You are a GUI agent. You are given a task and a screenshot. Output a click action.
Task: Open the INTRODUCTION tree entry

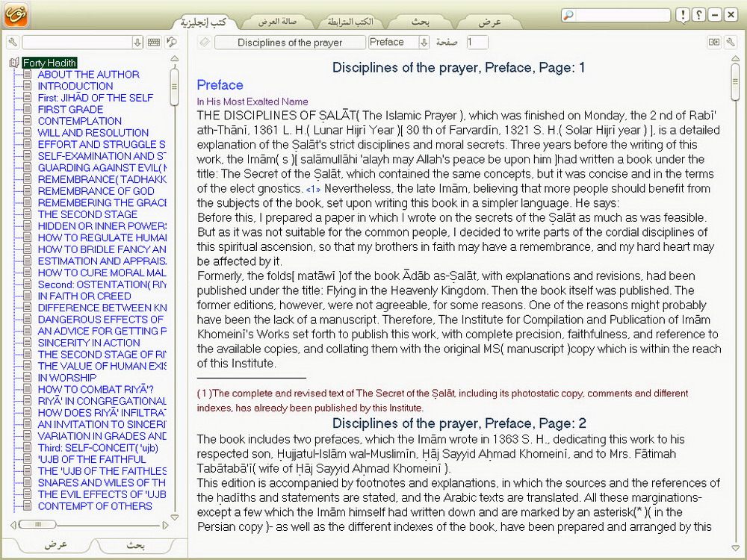point(75,86)
